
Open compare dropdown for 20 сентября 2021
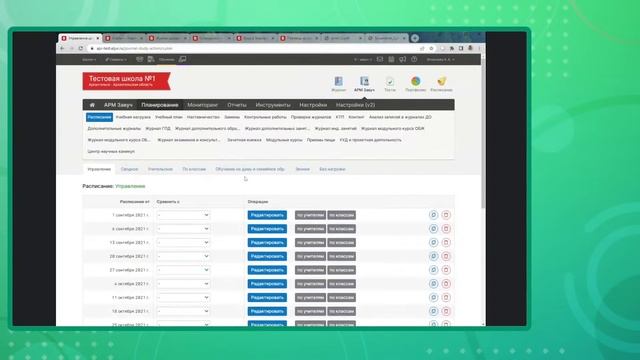click(183, 256)
